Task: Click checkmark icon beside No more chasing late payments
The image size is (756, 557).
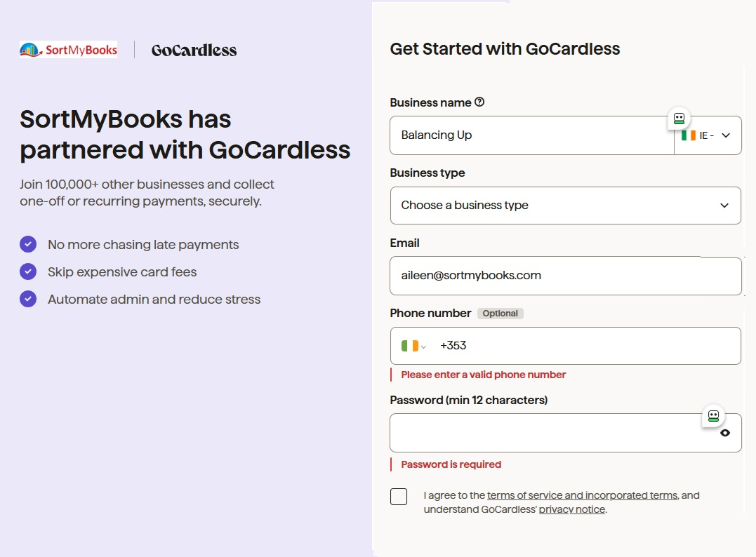Action: click(28, 244)
